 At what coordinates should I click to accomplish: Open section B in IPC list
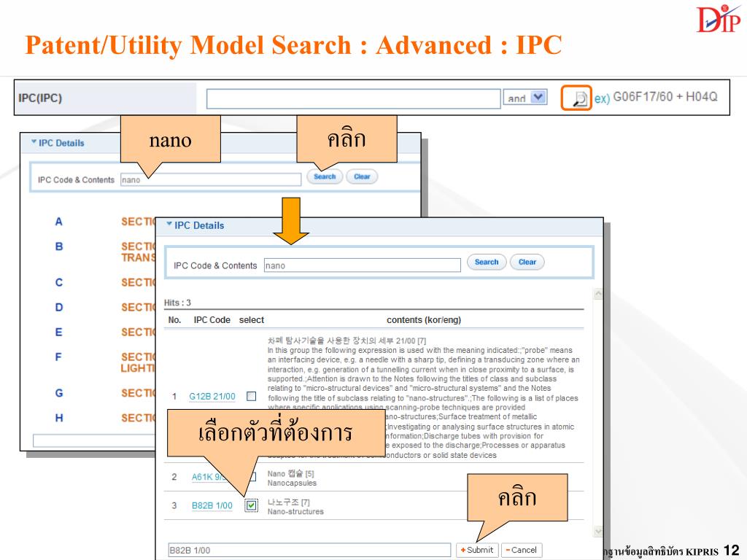point(58,246)
